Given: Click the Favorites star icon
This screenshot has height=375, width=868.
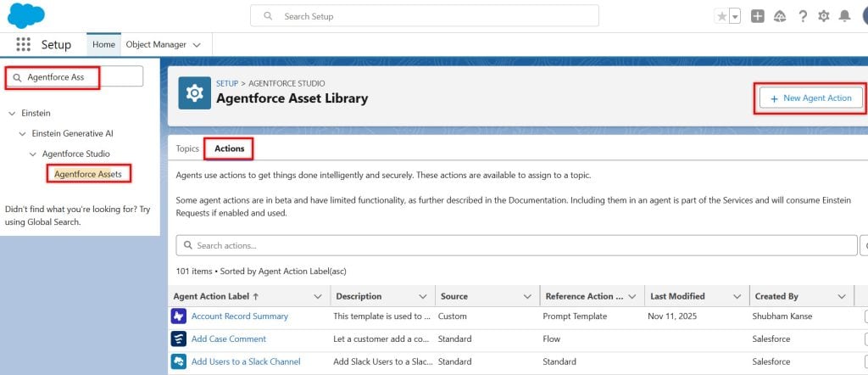Looking at the screenshot, I should (x=722, y=17).
